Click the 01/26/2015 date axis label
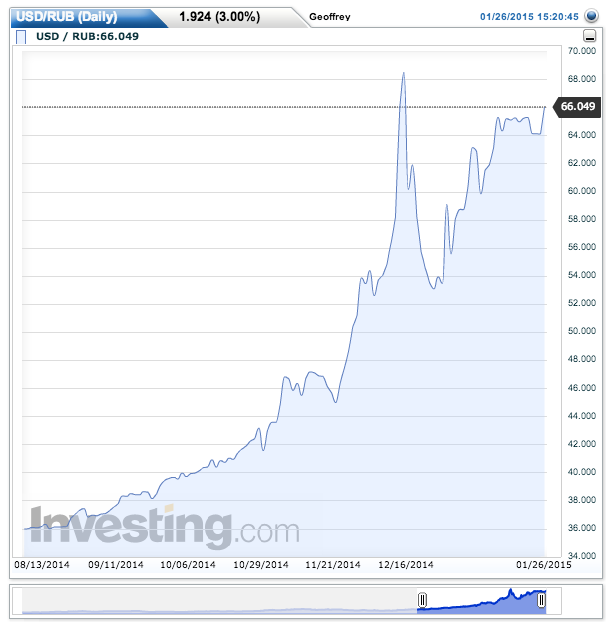The height and width of the screenshot is (627, 613). (543, 565)
